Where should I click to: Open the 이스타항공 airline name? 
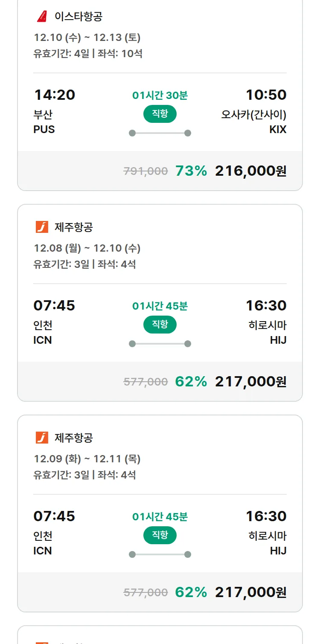79,17
